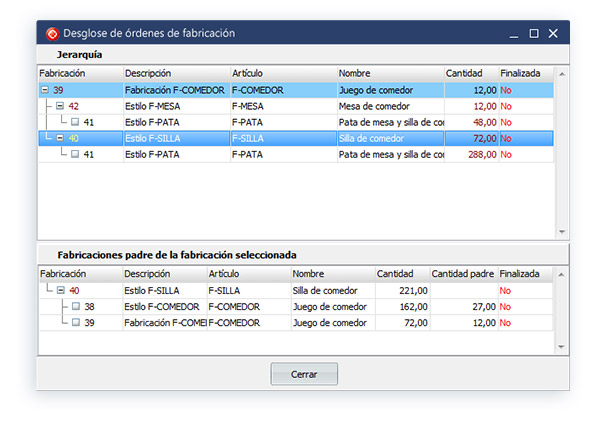Click box icon of 41 with quantity 288,00
The image size is (600, 427).
coord(75,154)
